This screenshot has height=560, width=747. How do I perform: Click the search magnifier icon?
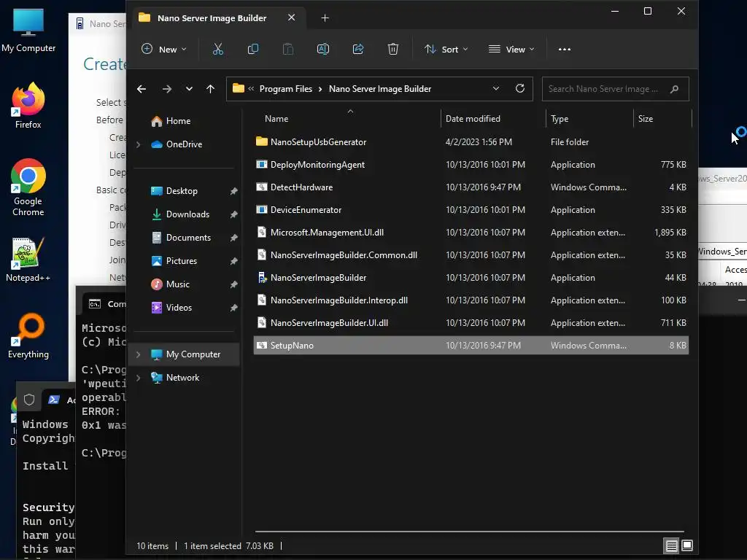point(674,89)
